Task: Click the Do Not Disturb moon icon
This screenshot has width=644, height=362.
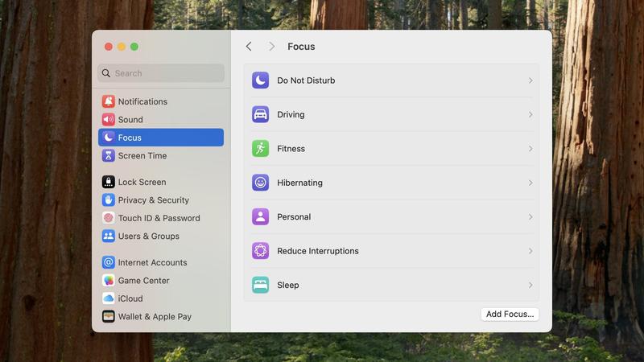Action: [x=260, y=80]
